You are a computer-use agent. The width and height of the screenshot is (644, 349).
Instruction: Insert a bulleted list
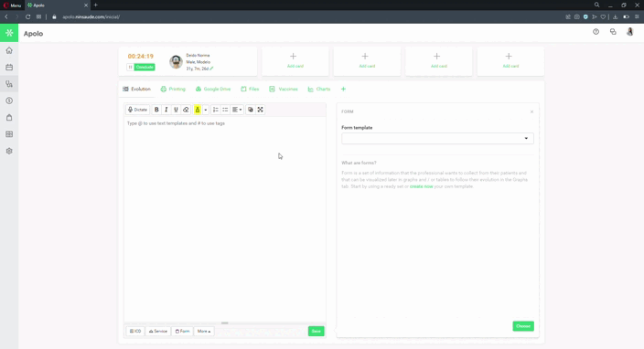(x=225, y=110)
